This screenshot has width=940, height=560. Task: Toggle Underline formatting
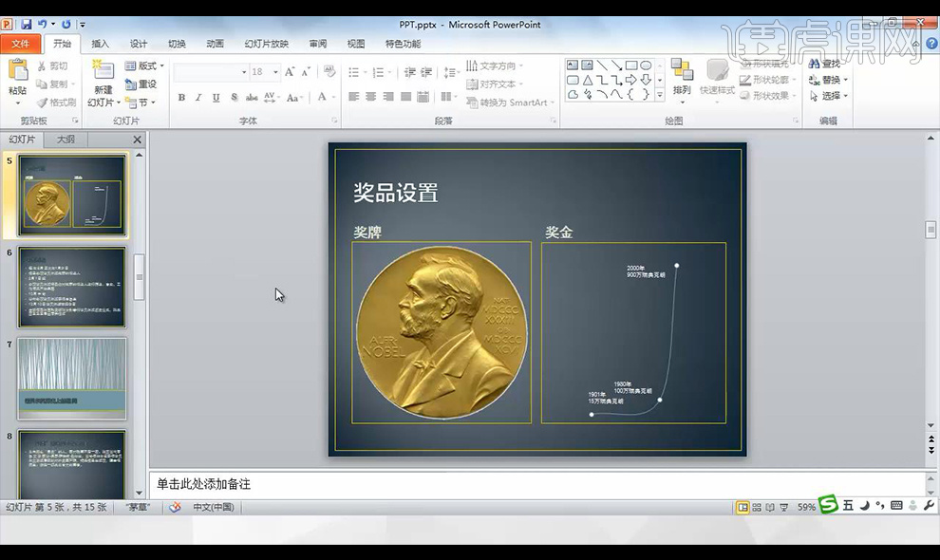[x=216, y=97]
